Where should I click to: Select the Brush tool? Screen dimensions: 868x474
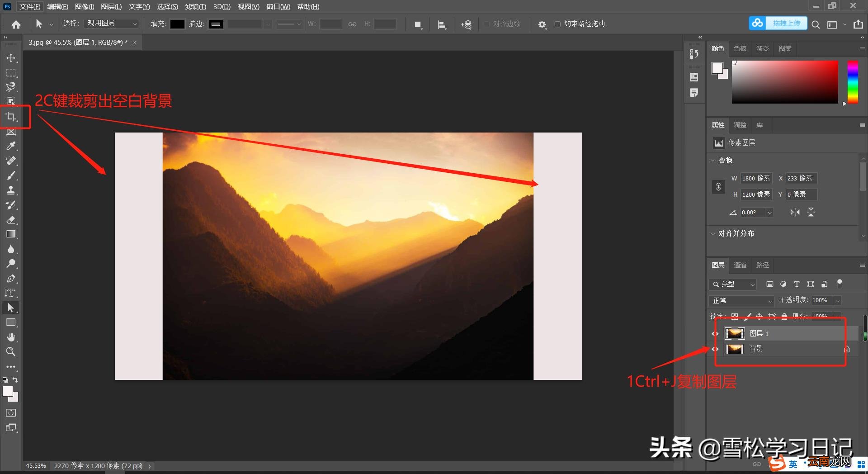click(x=11, y=175)
